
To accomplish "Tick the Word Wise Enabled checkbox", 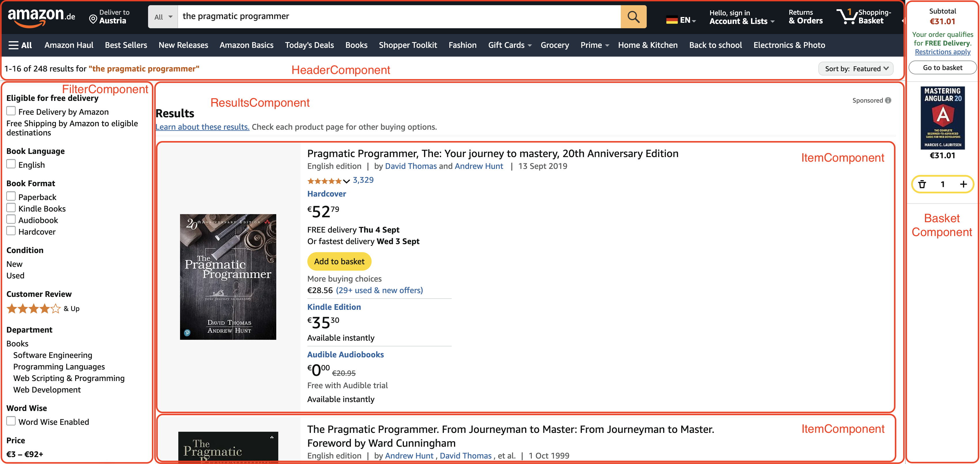I will tap(11, 421).
